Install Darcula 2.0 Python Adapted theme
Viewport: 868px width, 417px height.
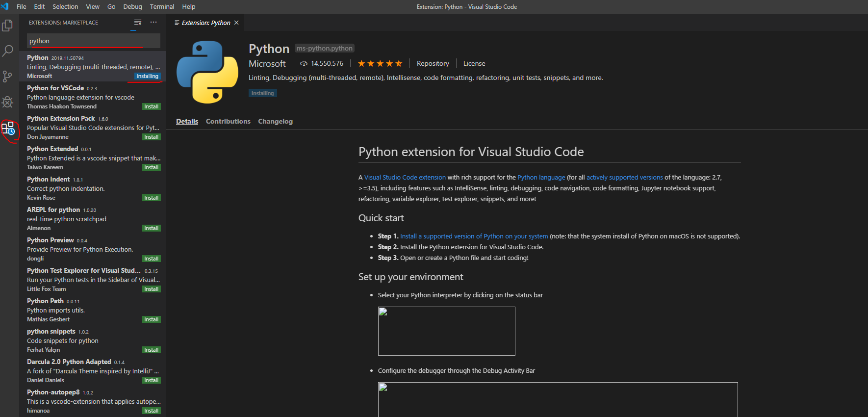point(151,380)
